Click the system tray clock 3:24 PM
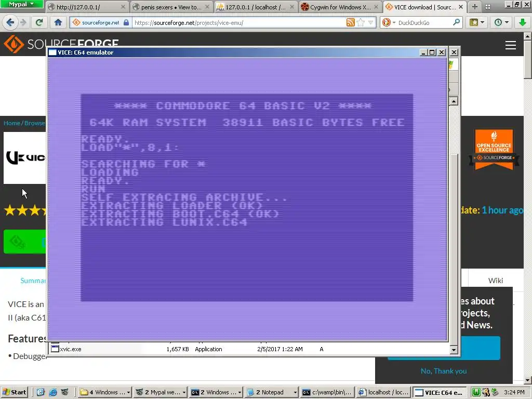This screenshot has width=532, height=399. coord(514,392)
